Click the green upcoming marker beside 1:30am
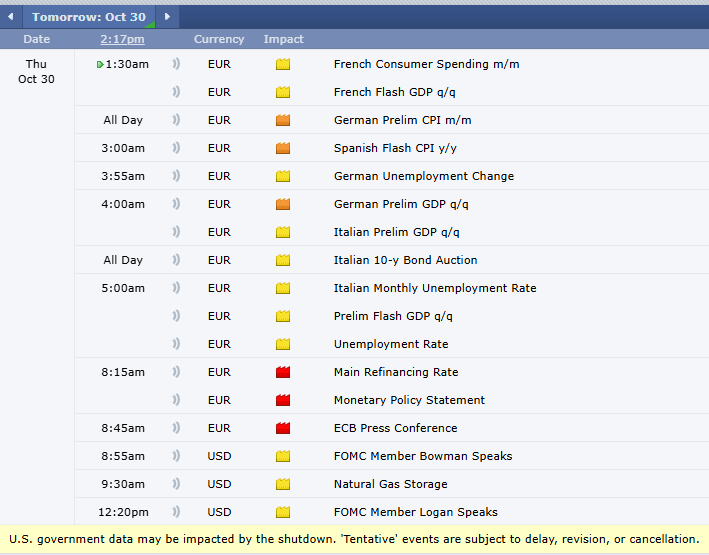The width and height of the screenshot is (709, 555). [x=100, y=64]
